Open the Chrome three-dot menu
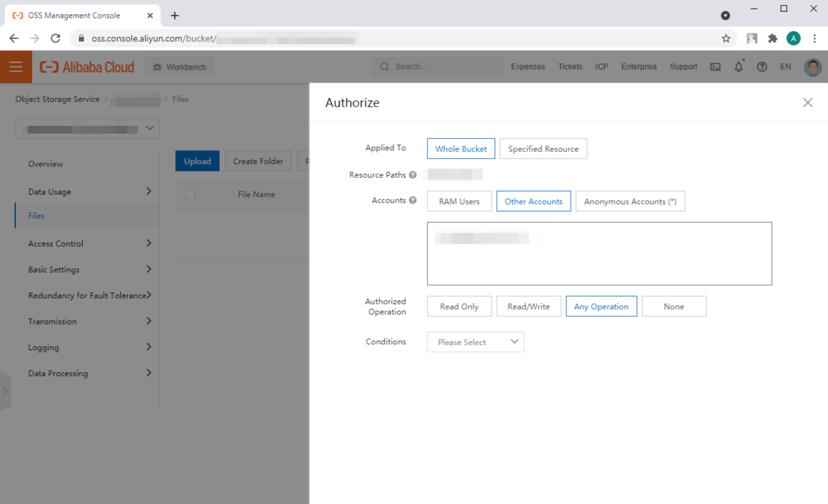 (815, 38)
